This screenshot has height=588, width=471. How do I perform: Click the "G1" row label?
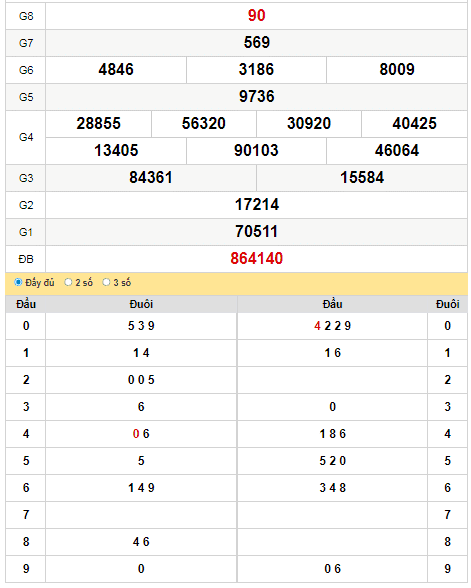coord(26,232)
